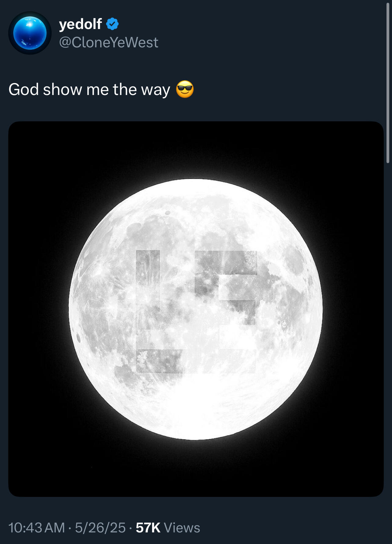
Task: Open the yedolf display name
Action: click(80, 24)
